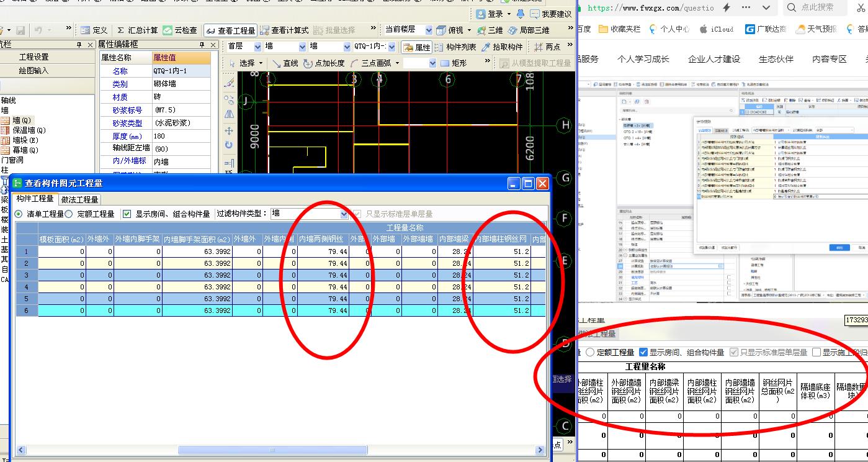Click right arrow of dialog horizontal scrollbar
This screenshot has width=868, height=462.
pyautogui.click(x=542, y=450)
